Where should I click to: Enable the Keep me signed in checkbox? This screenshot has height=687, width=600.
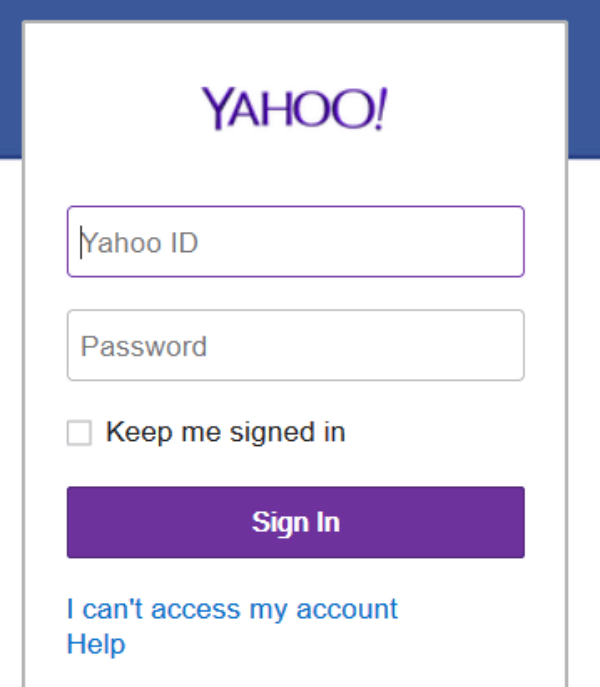tap(79, 433)
